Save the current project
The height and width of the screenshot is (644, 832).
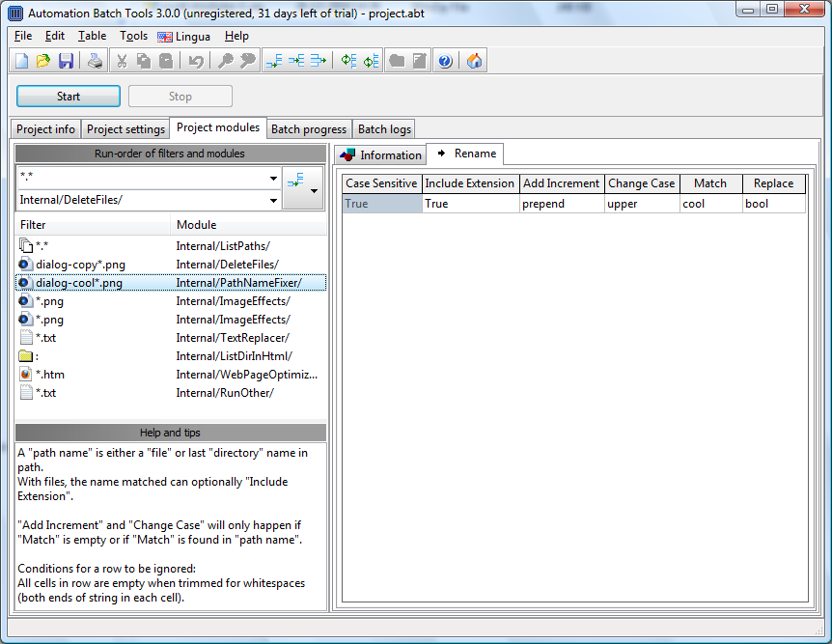coord(66,60)
